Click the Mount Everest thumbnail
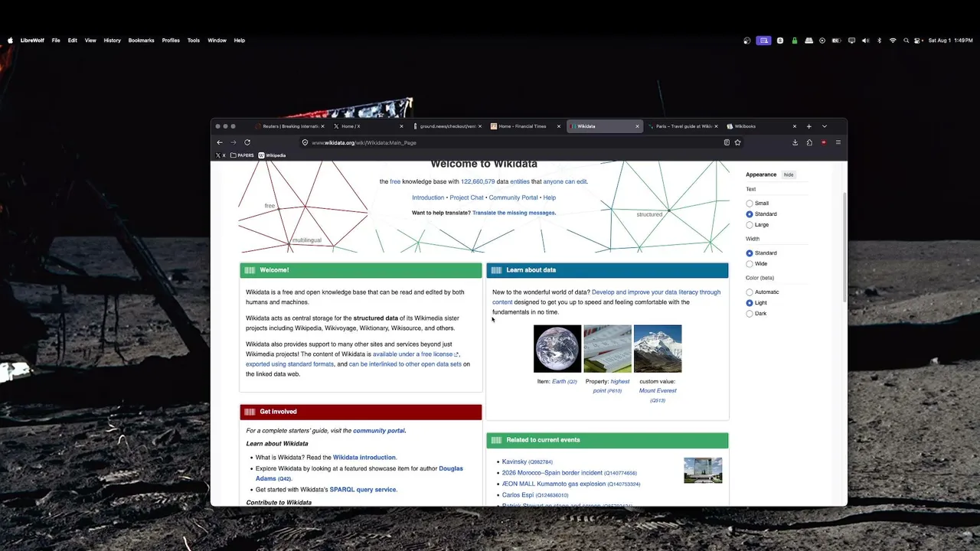The width and height of the screenshot is (980, 551). click(658, 349)
